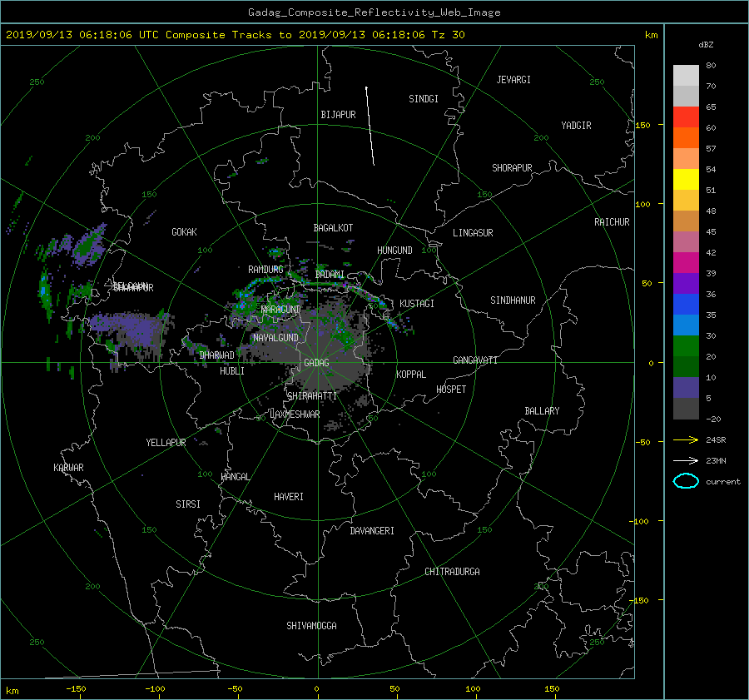Click the YADGIR city label
The height and width of the screenshot is (700, 749).
pos(576,126)
